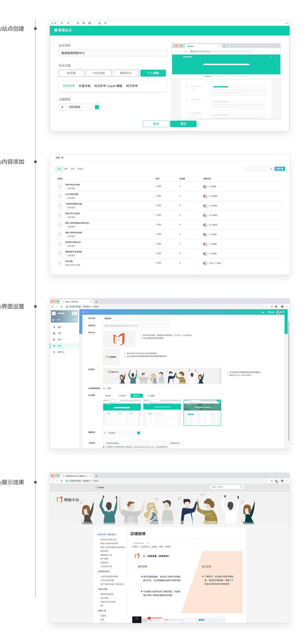This screenshot has width=306, height=644.
Task: Click the reload icon in baklib tab browser
Action: click(61, 307)
